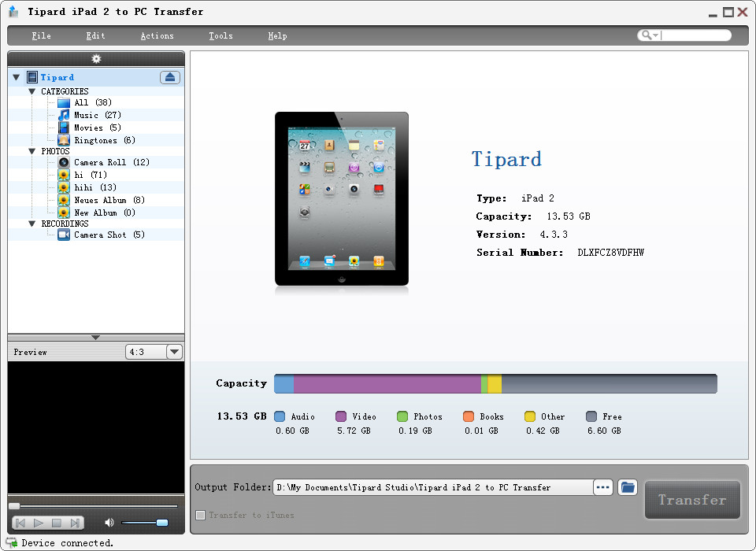
Task: Click the black preview video area
Action: coord(96,427)
